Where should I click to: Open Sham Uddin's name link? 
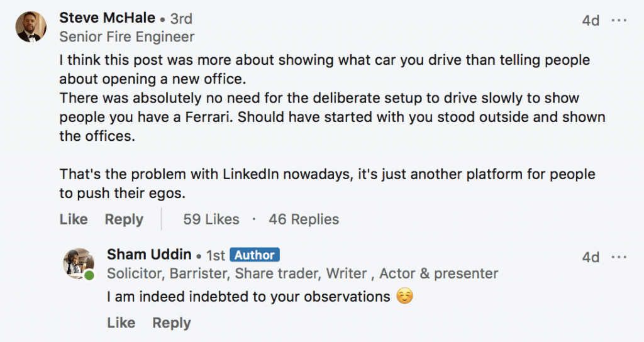(x=149, y=255)
